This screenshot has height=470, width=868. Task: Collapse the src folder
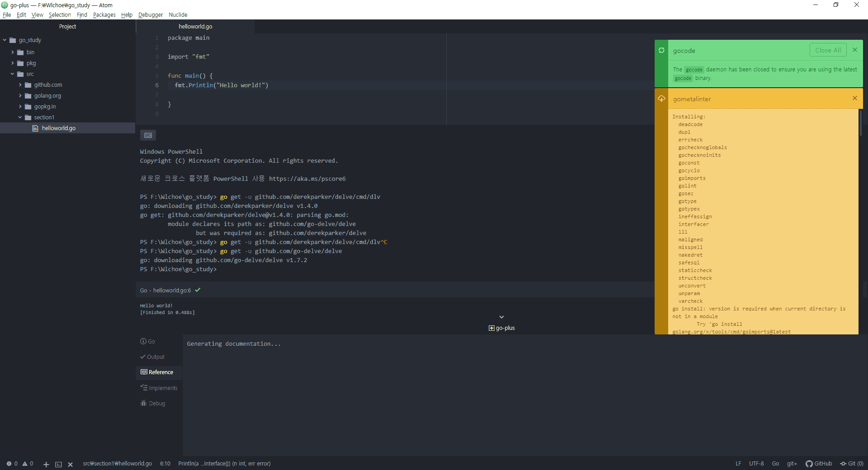click(12, 74)
